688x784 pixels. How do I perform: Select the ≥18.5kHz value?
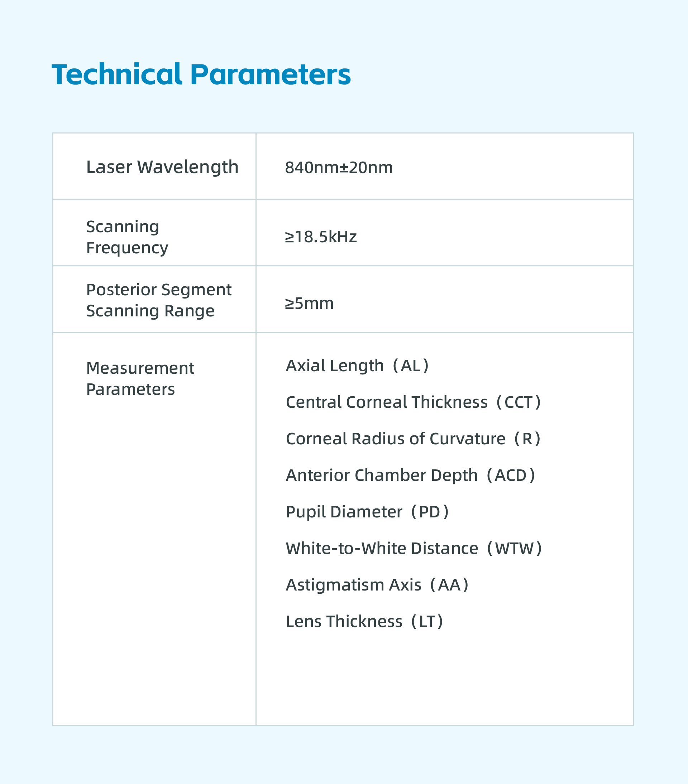click(321, 237)
